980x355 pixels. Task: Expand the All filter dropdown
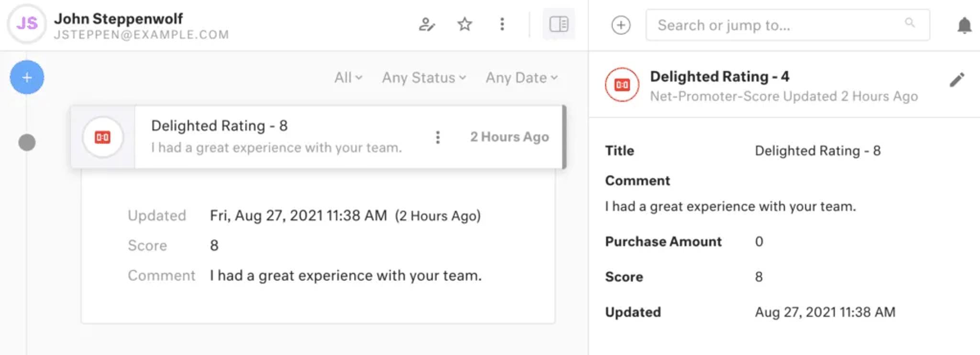[348, 78]
